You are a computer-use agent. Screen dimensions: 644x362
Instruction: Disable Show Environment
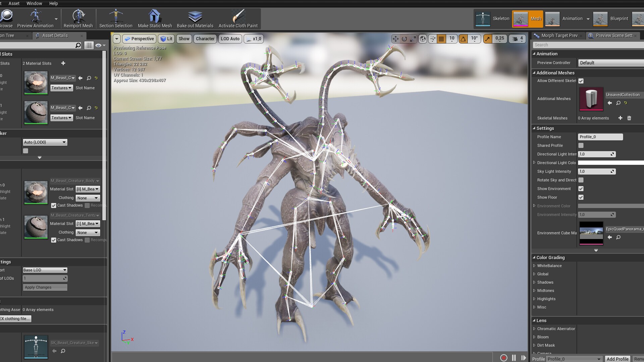pos(581,188)
